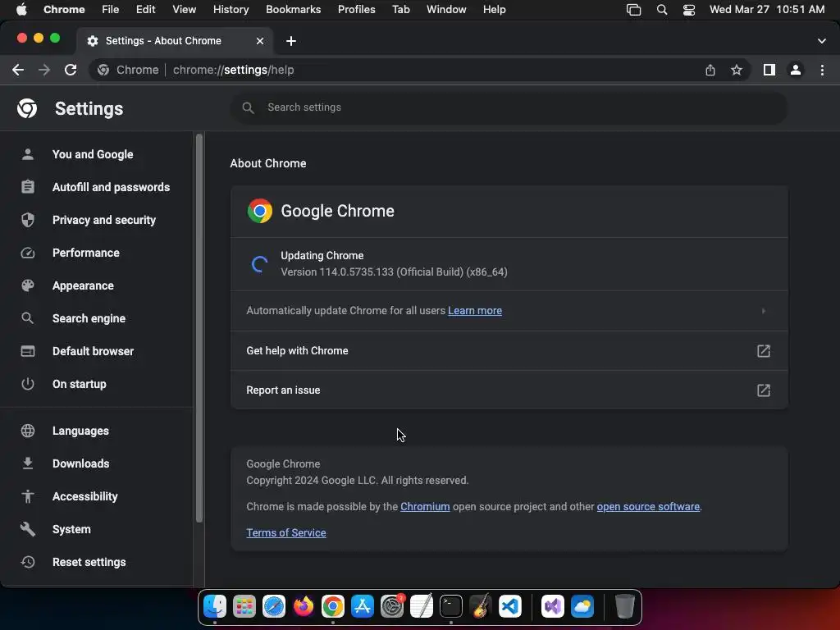Screen dimensions: 840x630
Task: Launch Firefox from the Dock
Action: (304, 606)
